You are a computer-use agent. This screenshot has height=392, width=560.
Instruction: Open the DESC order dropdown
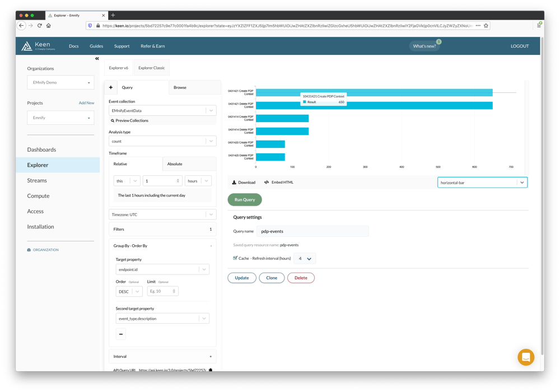pyautogui.click(x=129, y=292)
